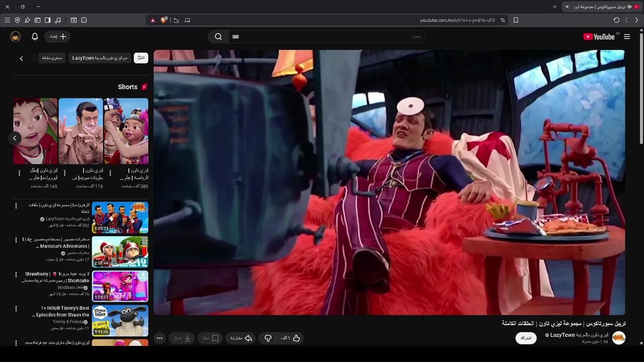Click the Shorts section logo icon

[x=144, y=87]
